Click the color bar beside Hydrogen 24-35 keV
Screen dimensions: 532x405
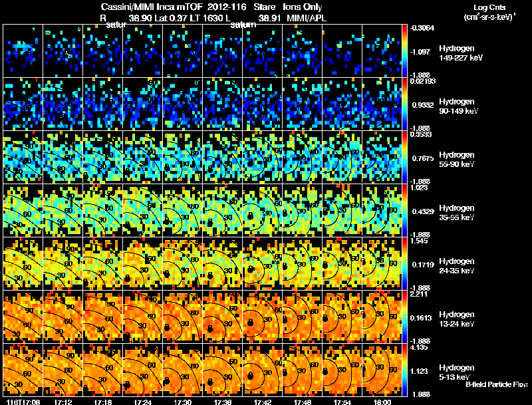tap(404, 263)
